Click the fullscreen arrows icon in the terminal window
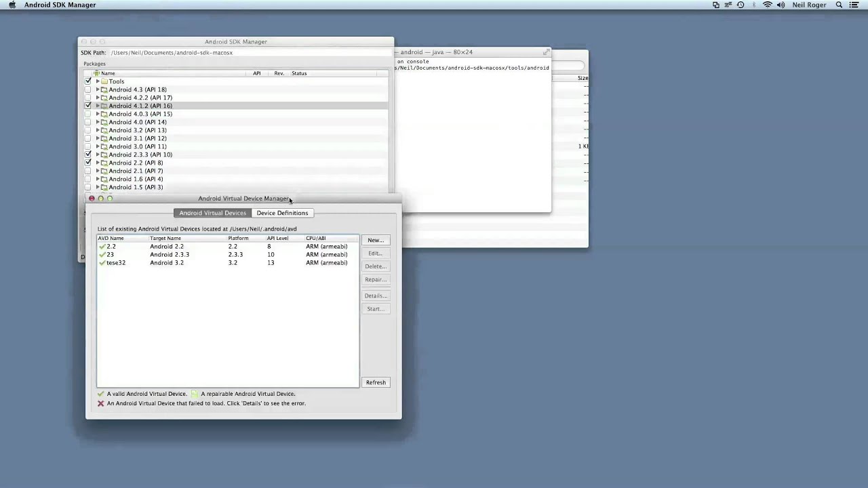The height and width of the screenshot is (488, 868). coord(546,52)
